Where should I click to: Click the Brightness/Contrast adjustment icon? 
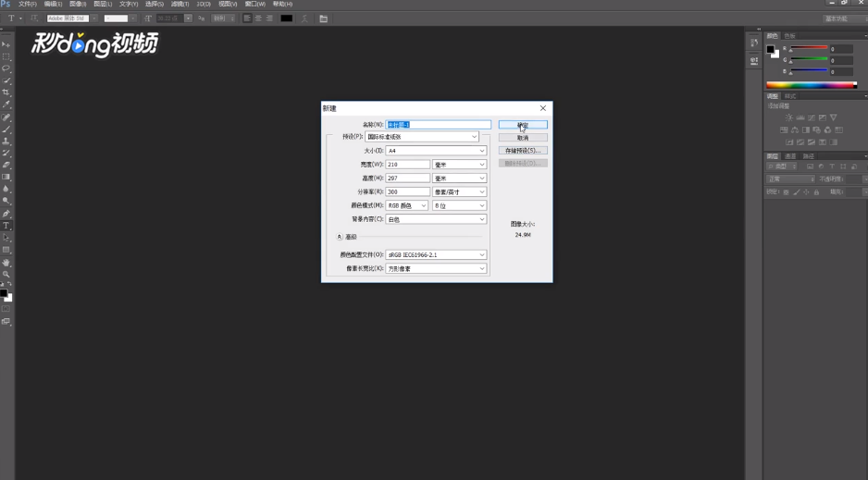tap(788, 117)
